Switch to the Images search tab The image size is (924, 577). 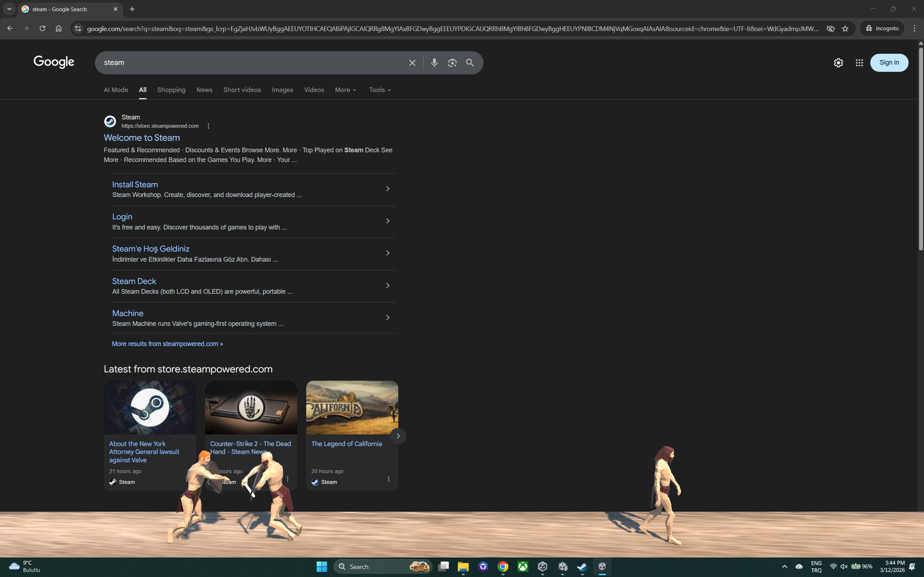282,90
